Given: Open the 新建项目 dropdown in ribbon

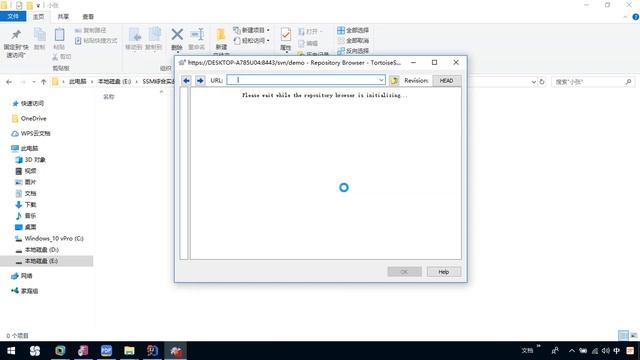Looking at the screenshot, I should point(251,30).
